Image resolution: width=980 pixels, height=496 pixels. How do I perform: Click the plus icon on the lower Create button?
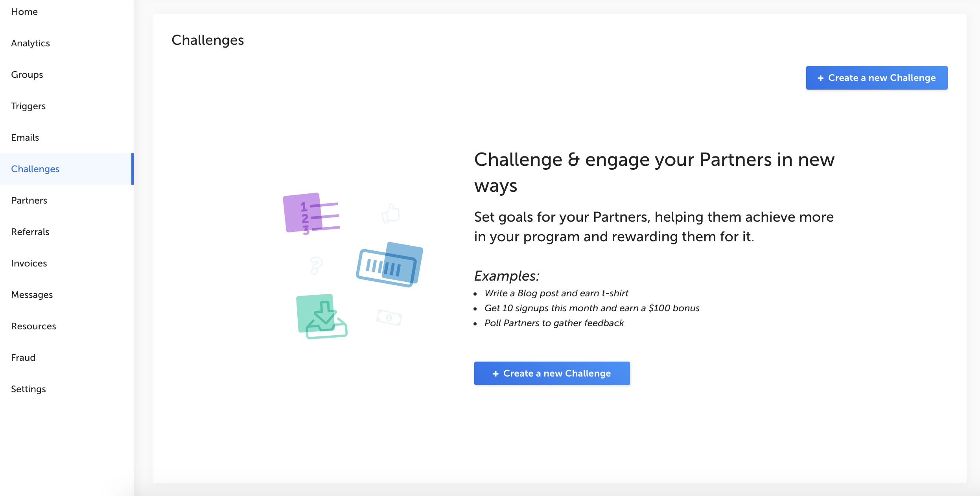(496, 373)
